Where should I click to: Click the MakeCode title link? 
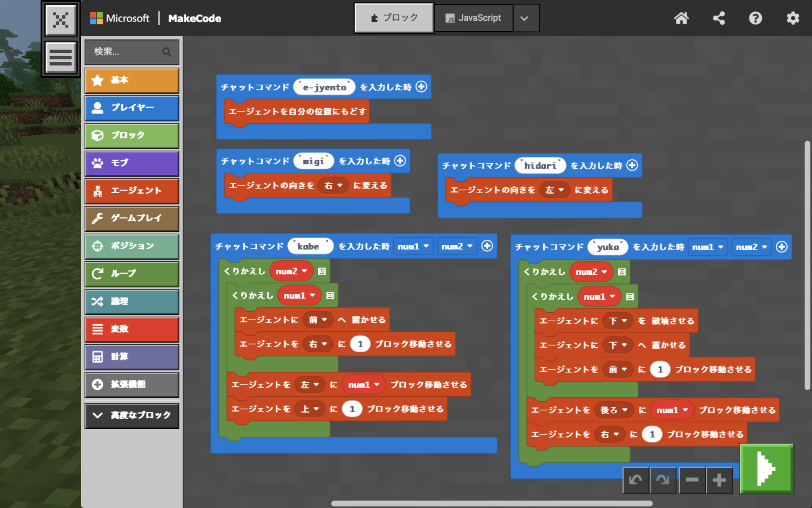(195, 18)
